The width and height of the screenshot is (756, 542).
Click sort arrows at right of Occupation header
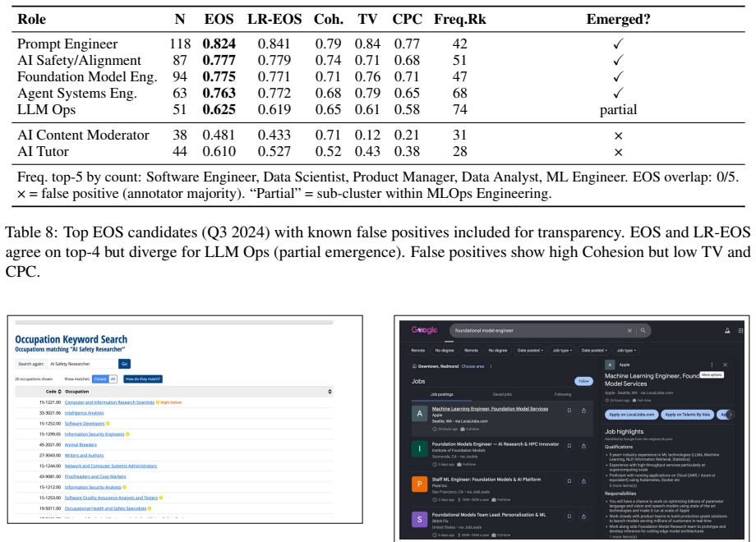click(330, 392)
